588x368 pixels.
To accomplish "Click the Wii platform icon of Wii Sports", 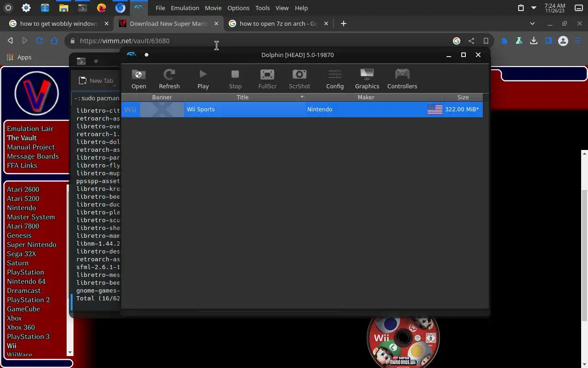I will [x=130, y=109].
